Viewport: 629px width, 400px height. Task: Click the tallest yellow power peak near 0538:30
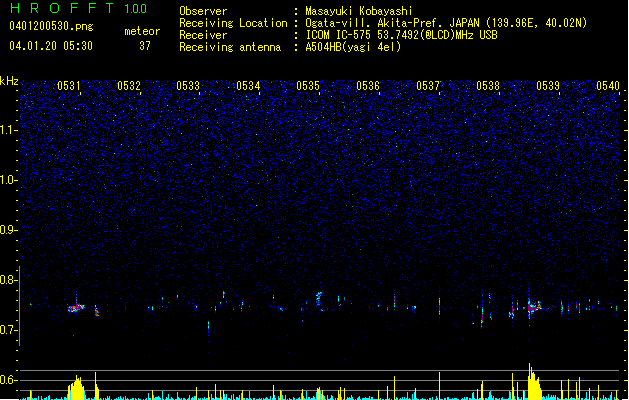pos(534,382)
